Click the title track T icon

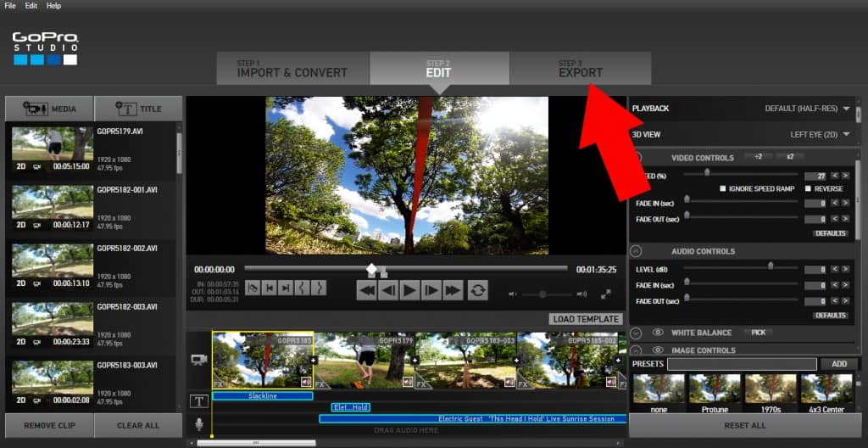coord(199,401)
